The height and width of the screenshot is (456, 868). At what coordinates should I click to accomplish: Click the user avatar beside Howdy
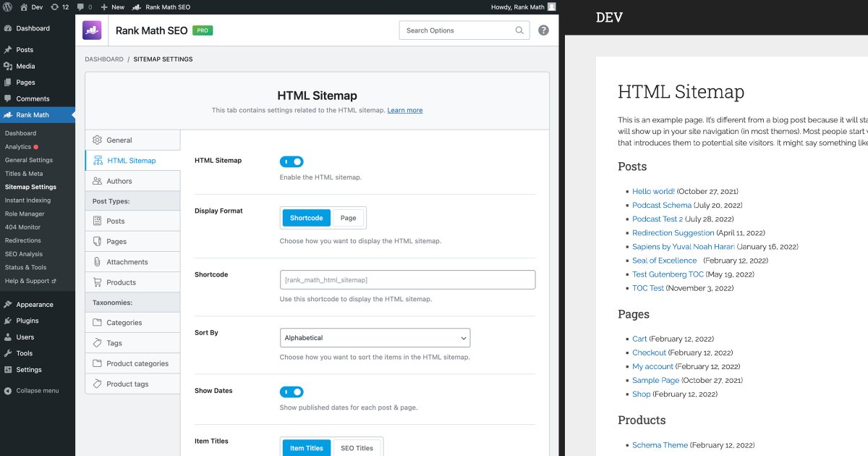pos(552,7)
